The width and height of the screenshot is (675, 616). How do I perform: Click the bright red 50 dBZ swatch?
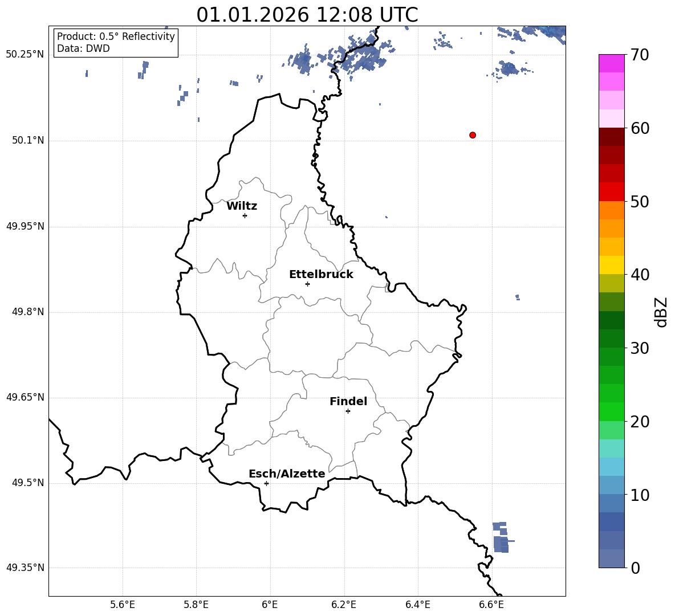pos(611,192)
